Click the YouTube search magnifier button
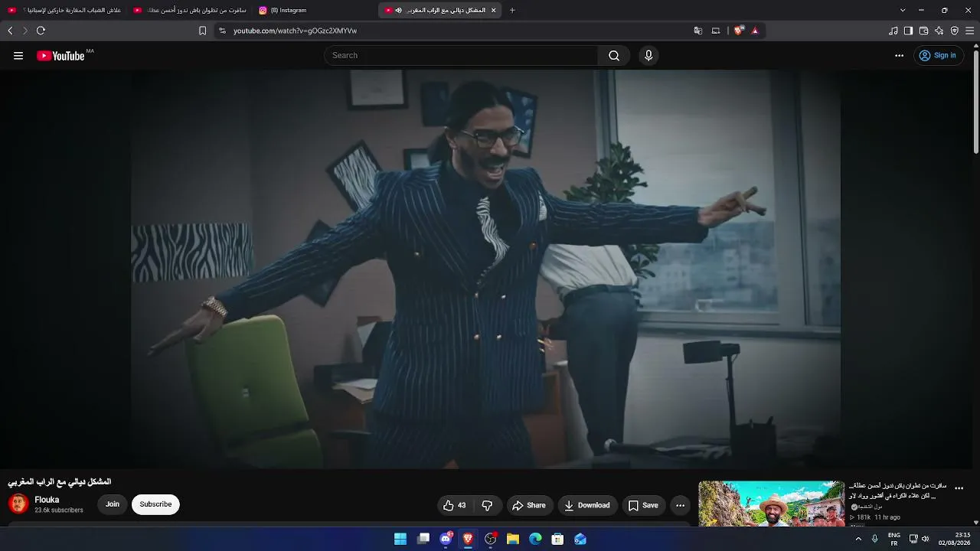Screen dimensions: 980x551 coord(614,56)
